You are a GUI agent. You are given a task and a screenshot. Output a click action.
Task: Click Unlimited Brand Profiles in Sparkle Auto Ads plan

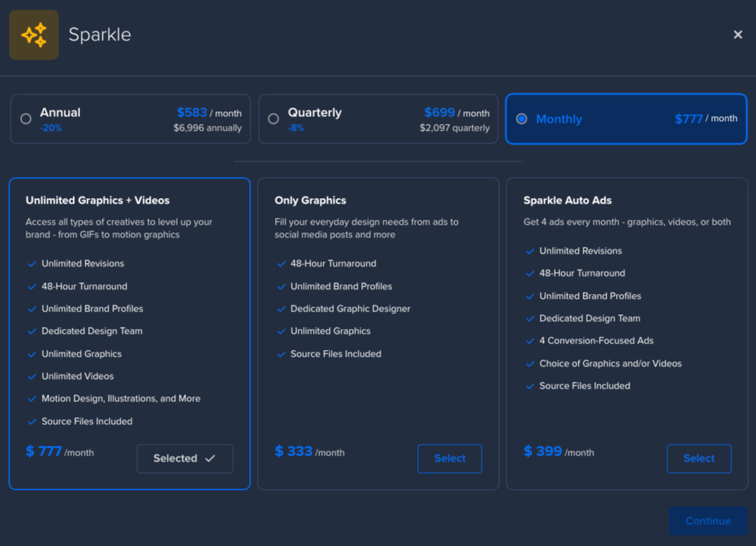tap(590, 295)
